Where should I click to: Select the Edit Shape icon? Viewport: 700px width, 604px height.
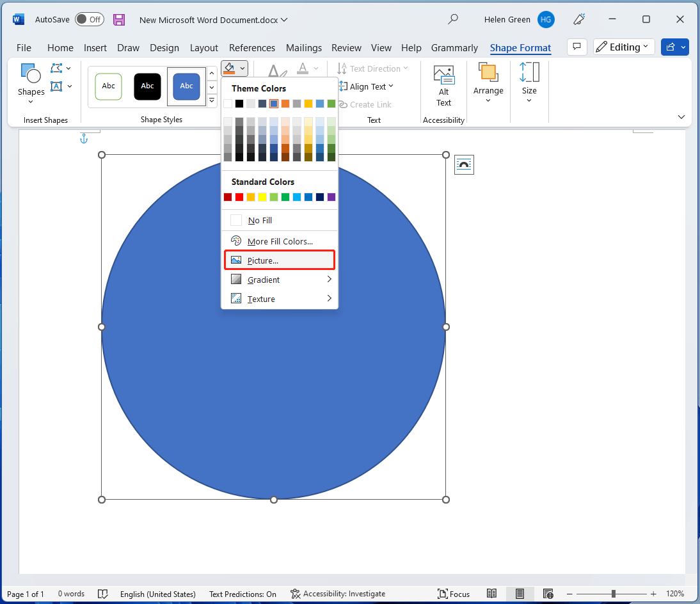(57, 68)
